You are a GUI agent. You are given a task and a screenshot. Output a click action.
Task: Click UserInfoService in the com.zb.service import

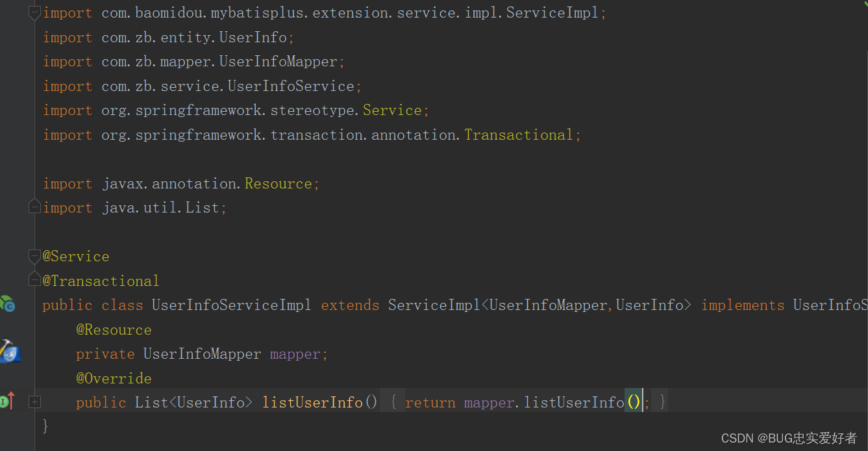(x=291, y=86)
